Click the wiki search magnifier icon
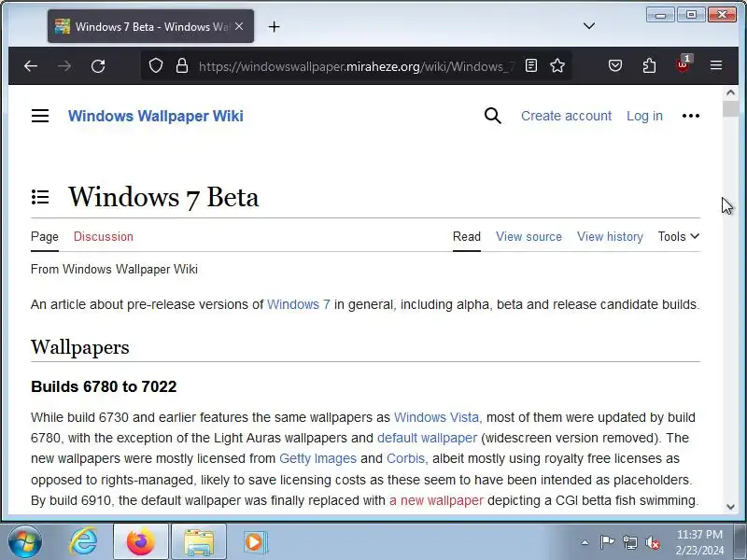Viewport: 747px width, 560px height. (493, 116)
